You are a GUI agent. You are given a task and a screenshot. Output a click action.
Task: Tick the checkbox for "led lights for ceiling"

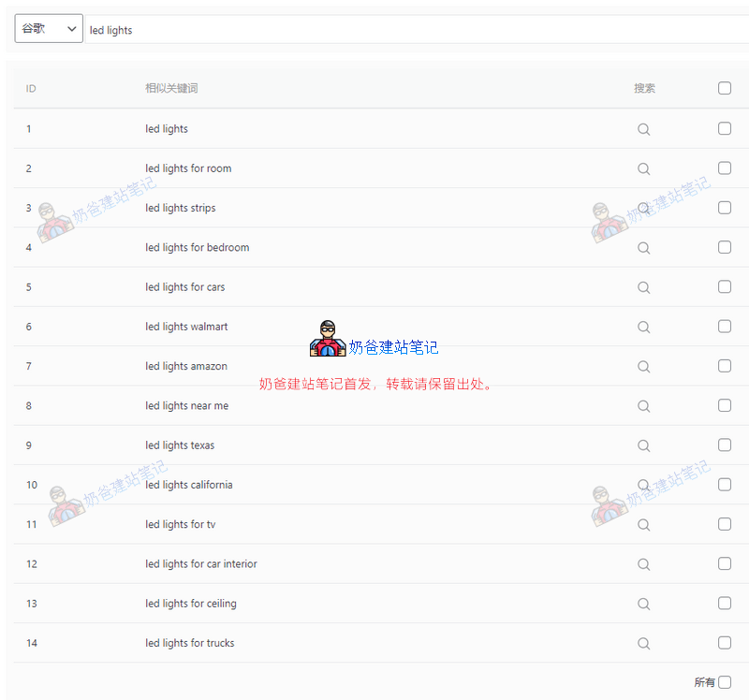coord(725,603)
